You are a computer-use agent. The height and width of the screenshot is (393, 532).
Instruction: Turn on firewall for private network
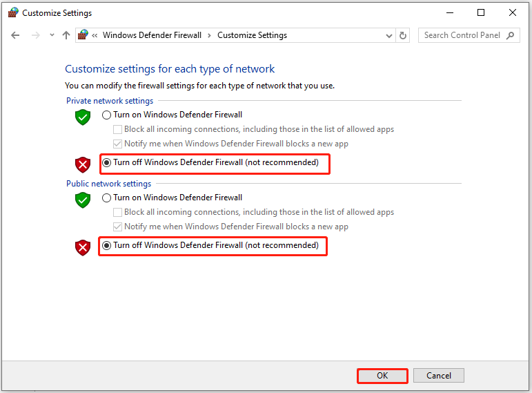click(x=106, y=115)
